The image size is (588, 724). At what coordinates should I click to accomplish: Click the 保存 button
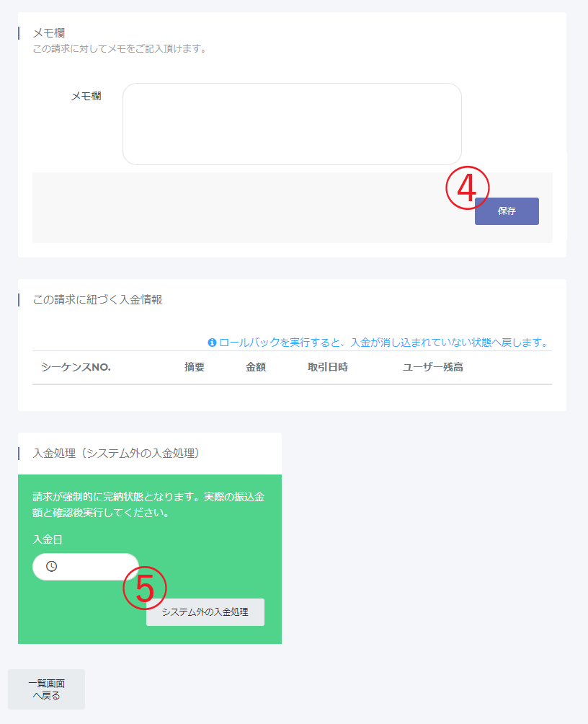(507, 211)
